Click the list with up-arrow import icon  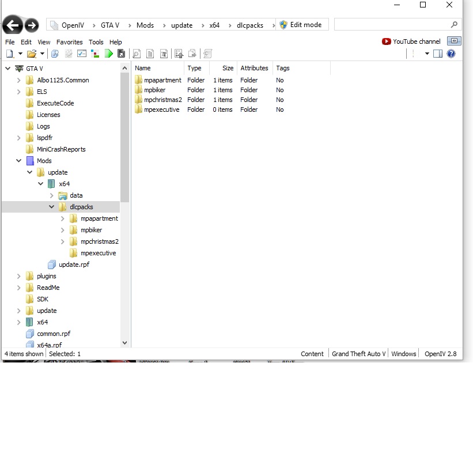coord(179,54)
